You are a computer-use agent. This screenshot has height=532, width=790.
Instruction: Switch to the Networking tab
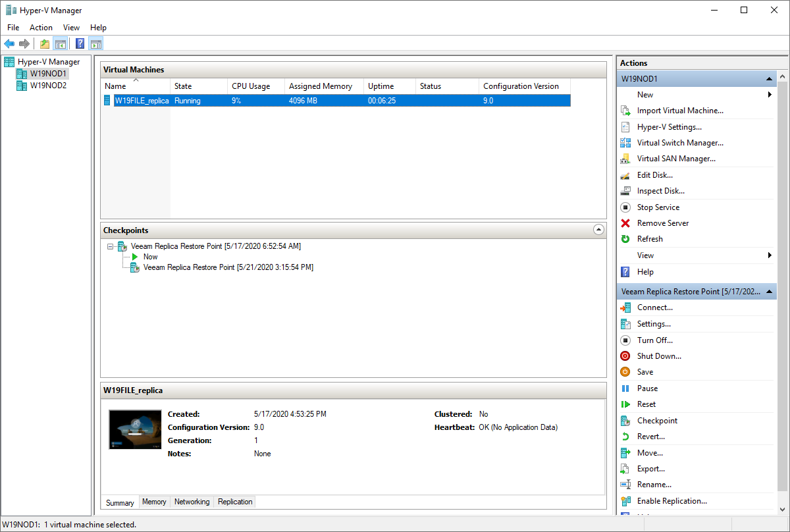point(192,502)
